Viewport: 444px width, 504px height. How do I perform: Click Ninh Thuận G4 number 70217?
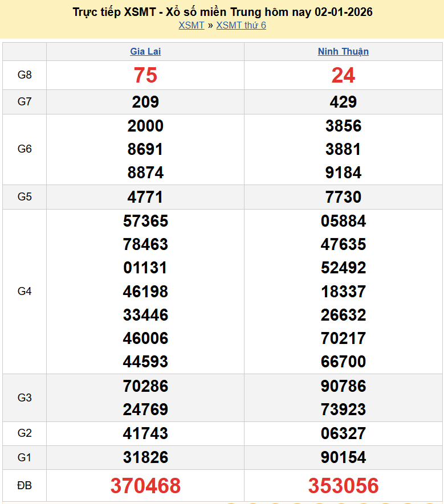point(343,338)
